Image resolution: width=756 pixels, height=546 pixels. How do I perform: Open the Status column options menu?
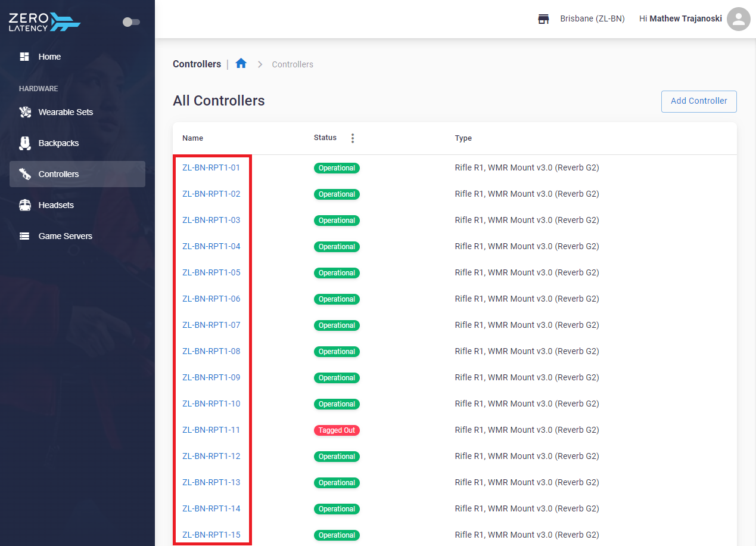353,138
